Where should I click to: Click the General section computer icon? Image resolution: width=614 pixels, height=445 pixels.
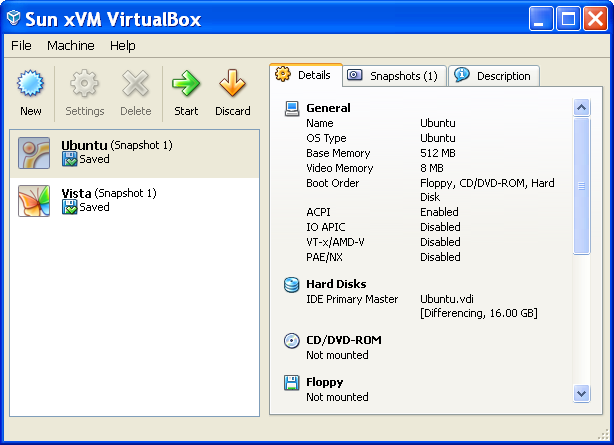292,109
